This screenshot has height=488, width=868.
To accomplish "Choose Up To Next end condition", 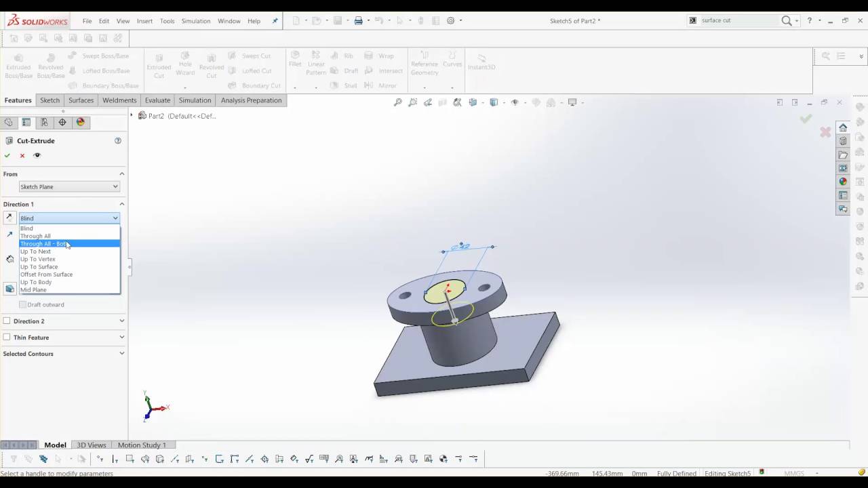I will 69,251.
